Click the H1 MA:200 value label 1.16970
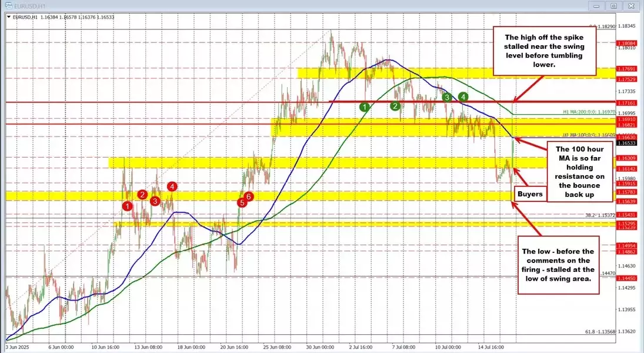This screenshot has width=644, height=353. 589,111
